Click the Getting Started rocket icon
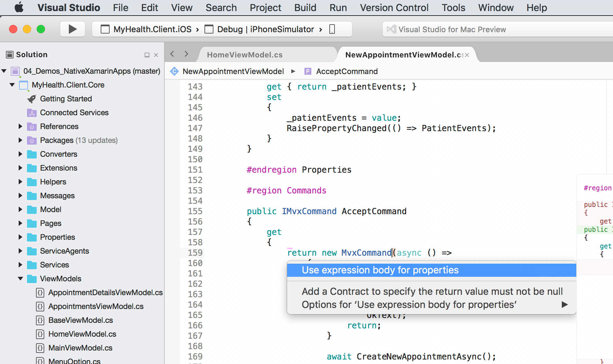The width and height of the screenshot is (613, 364). (31, 99)
